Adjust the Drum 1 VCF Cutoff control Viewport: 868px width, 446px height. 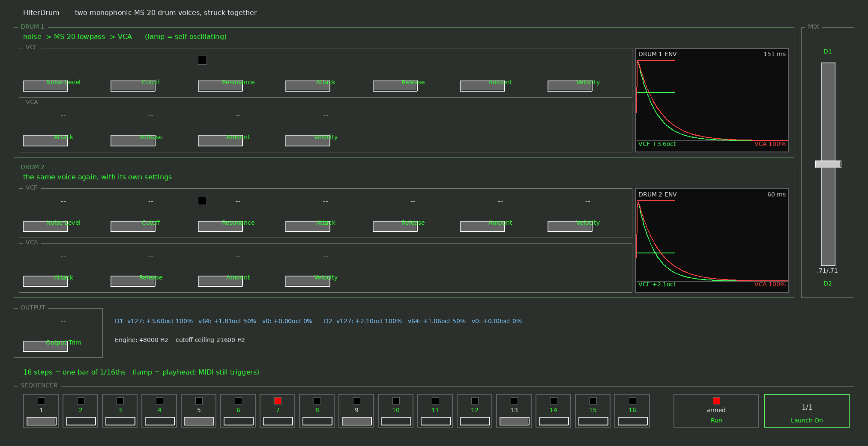pos(133,86)
